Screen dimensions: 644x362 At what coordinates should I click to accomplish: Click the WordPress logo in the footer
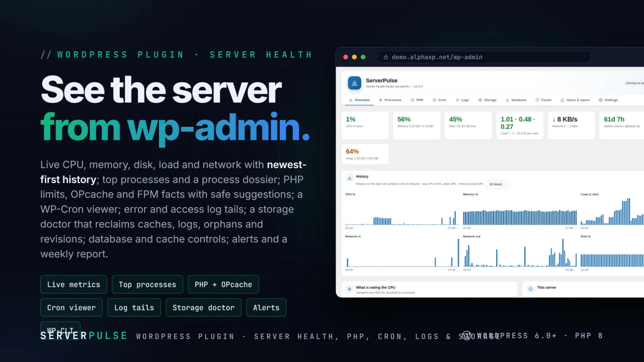(466, 336)
